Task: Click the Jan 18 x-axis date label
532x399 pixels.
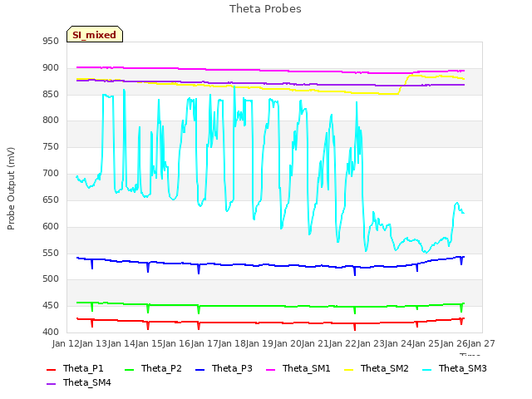Action: [232, 343]
